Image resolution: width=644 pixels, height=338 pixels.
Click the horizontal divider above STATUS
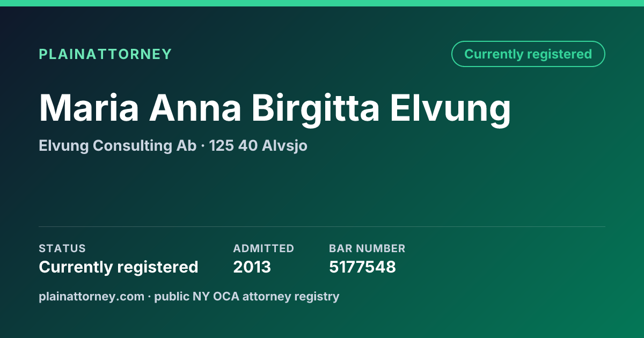click(322, 226)
